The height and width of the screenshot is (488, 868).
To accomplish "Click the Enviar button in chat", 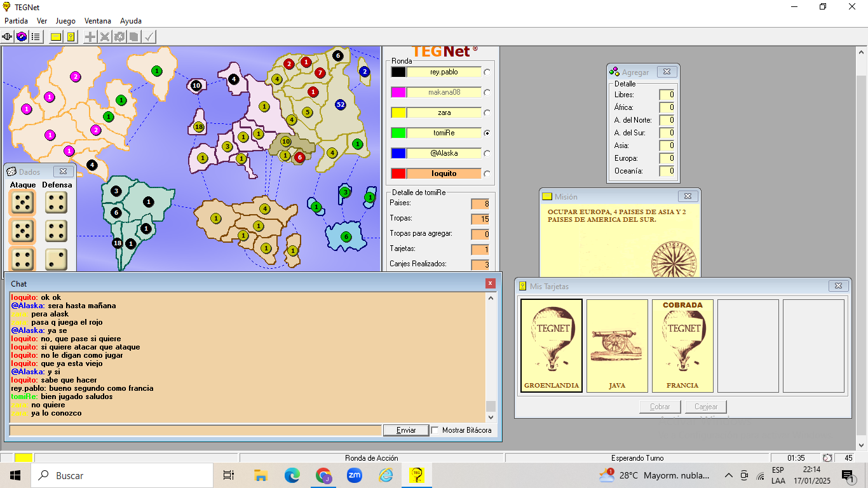I will click(406, 430).
